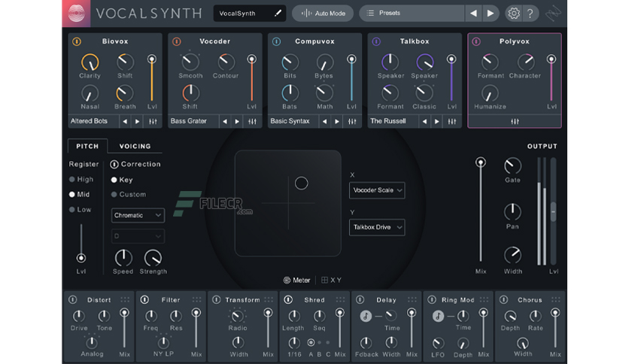Select Shred pattern A dot
This screenshot has height=364, width=629.
click(311, 342)
